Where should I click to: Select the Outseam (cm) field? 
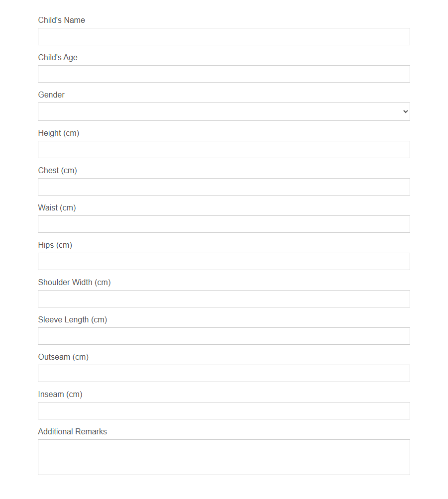[x=224, y=373]
